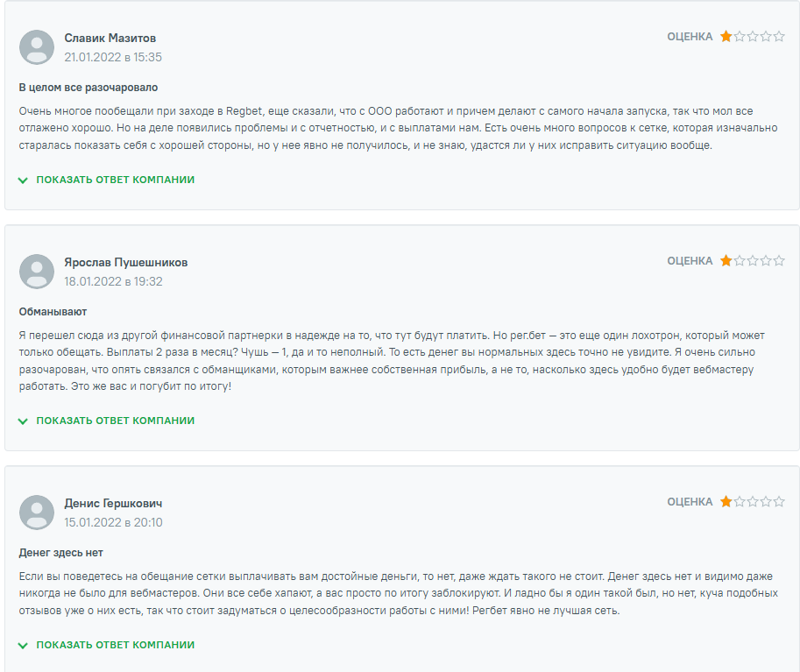Click filled orange star in Славик Мазитов's rating
The width and height of the screenshot is (800, 672).
pyautogui.click(x=726, y=37)
